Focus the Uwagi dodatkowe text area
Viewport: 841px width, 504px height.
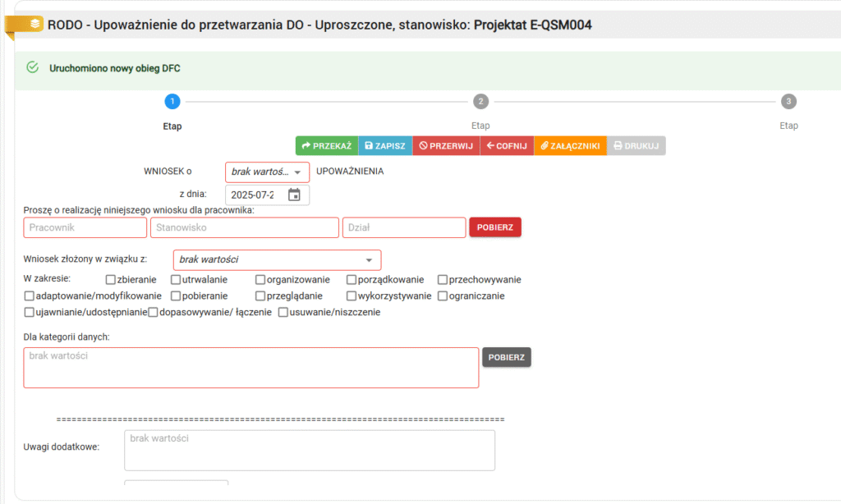(x=309, y=450)
